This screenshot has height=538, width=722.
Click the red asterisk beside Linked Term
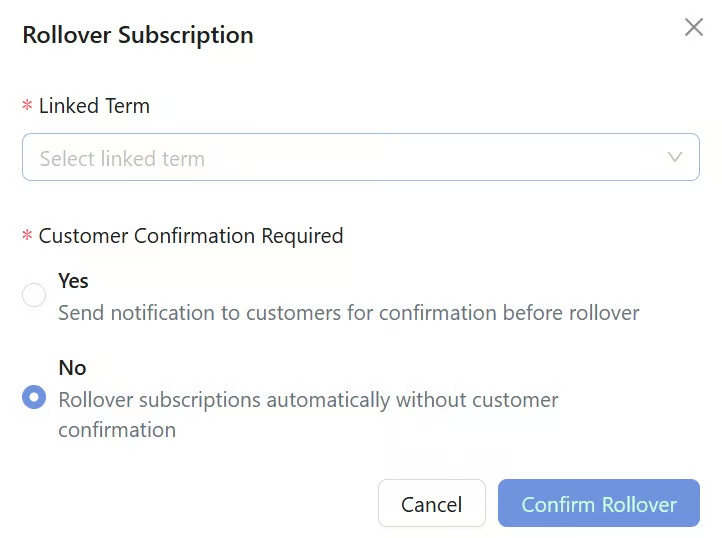coord(28,107)
